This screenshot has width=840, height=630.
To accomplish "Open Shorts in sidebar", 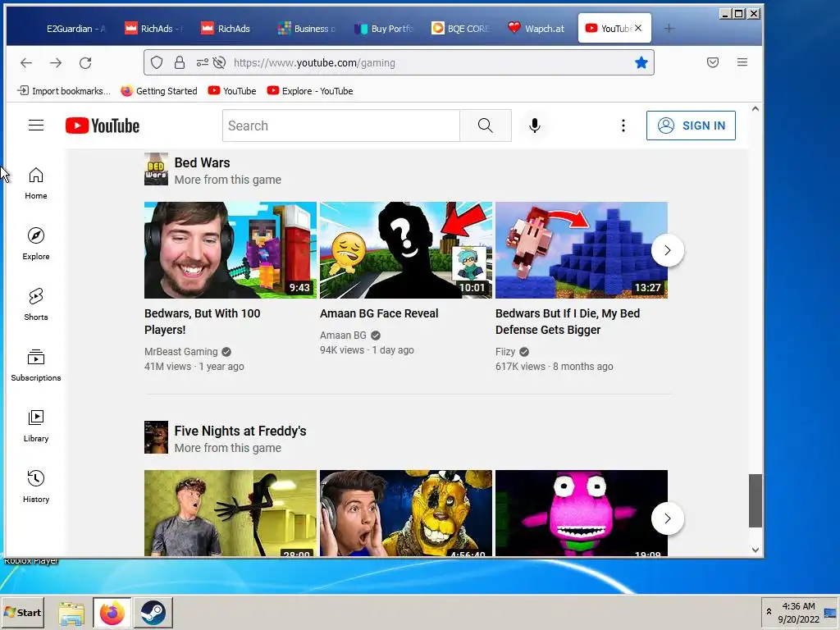I will (36, 304).
